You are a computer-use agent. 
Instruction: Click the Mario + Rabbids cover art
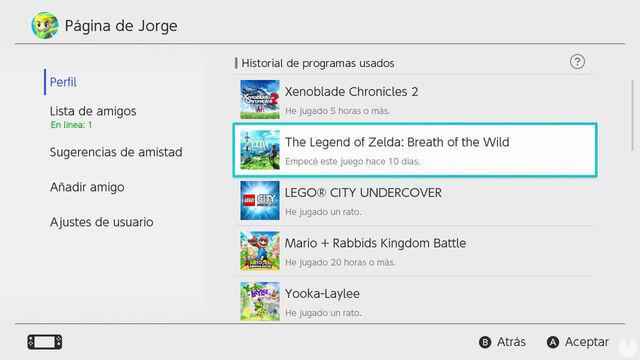point(260,251)
